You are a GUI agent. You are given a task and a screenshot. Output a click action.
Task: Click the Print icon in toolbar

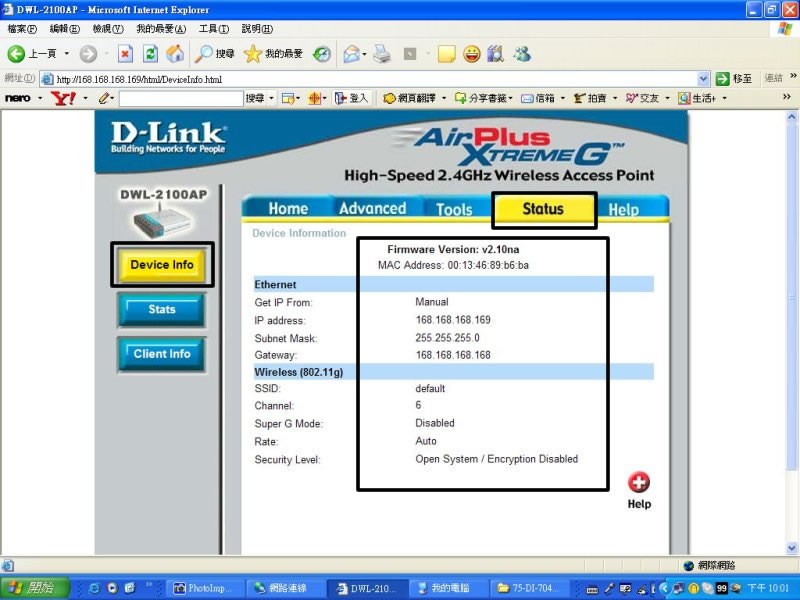382,54
